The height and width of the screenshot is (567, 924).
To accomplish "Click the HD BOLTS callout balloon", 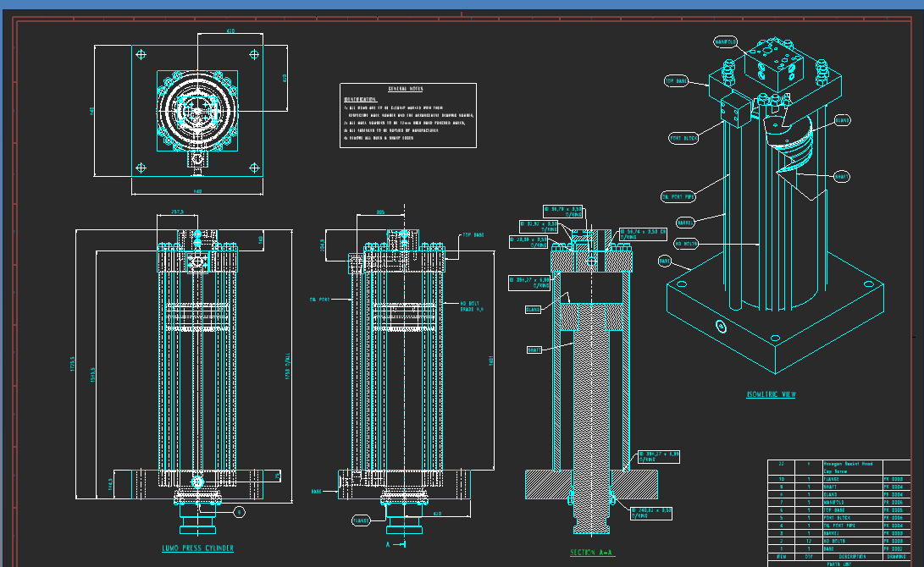I will 686,244.
